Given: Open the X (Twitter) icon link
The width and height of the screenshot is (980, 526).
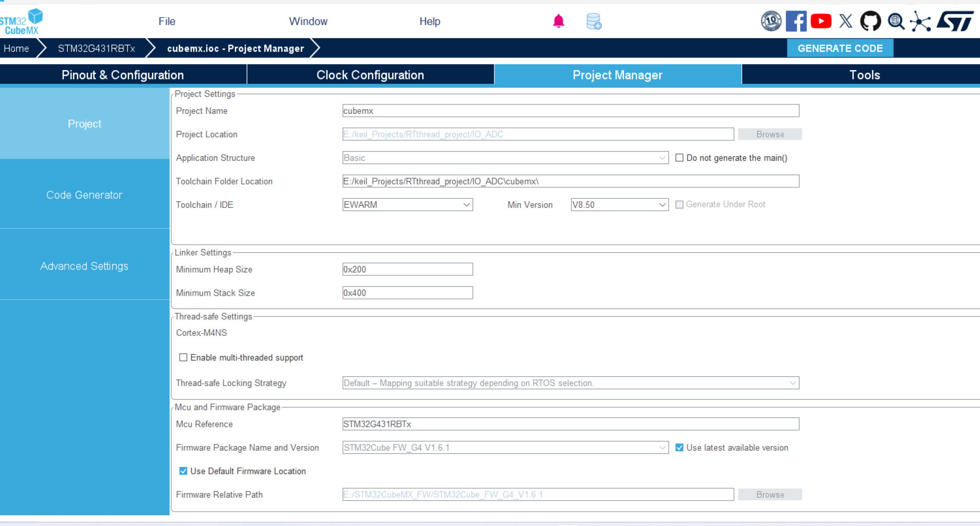Looking at the screenshot, I should coord(846,21).
